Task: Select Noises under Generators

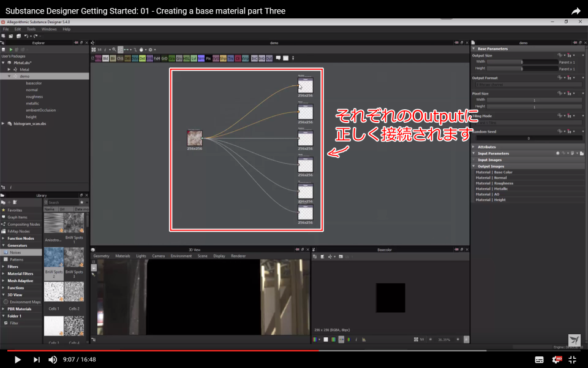Action: 15,252
